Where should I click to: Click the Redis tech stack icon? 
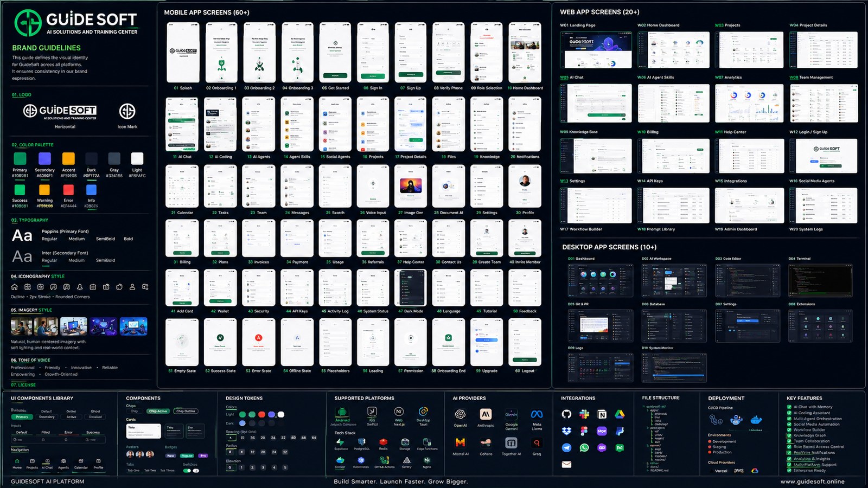point(383,442)
